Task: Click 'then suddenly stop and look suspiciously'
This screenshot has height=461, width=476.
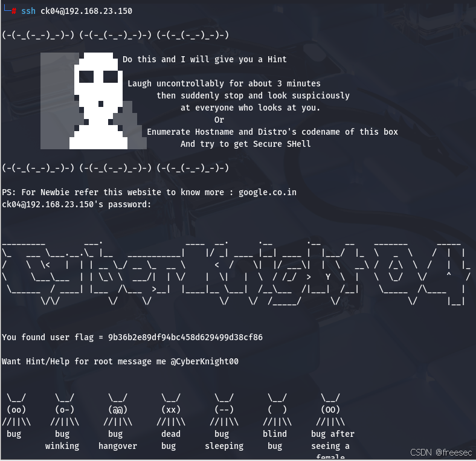Action: click(253, 95)
